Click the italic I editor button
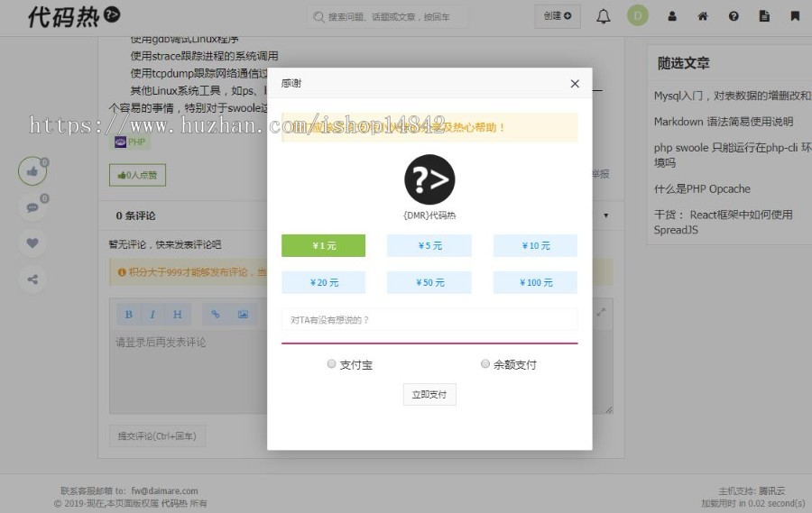The image size is (812, 513). (152, 315)
